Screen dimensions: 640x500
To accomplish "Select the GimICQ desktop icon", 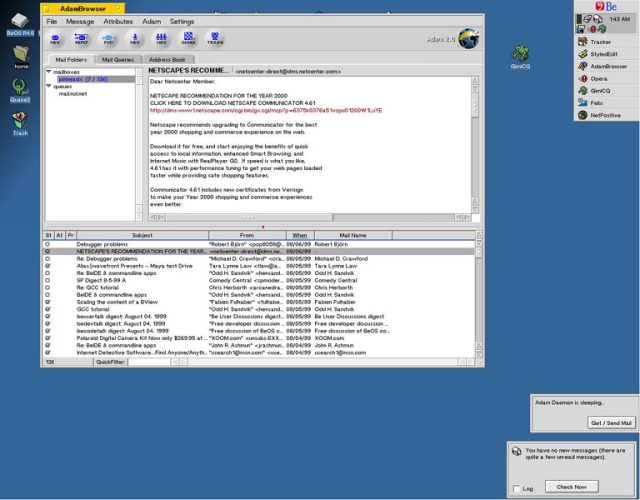I will (520, 57).
